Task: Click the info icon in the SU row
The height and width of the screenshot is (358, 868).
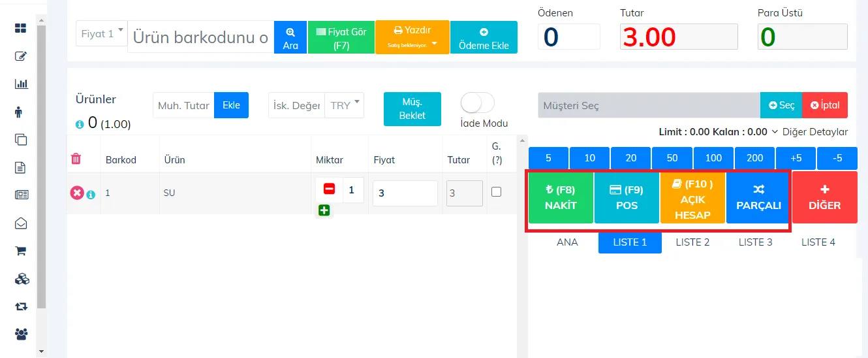Action: (91, 195)
